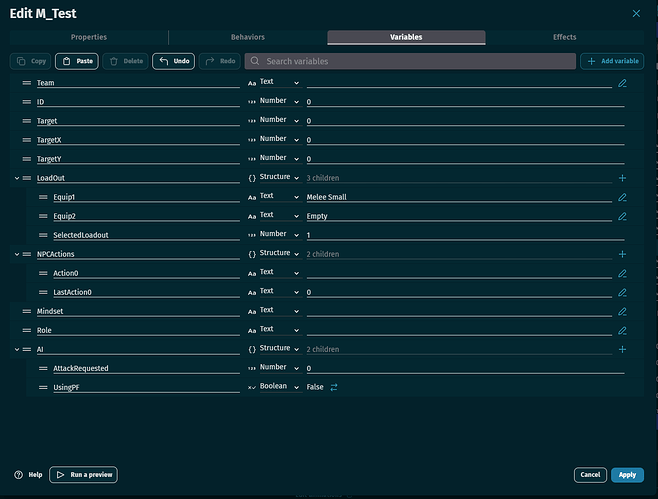Viewport: 658px width, 499px height.
Task: Click the search magnifier icon
Action: click(255, 61)
